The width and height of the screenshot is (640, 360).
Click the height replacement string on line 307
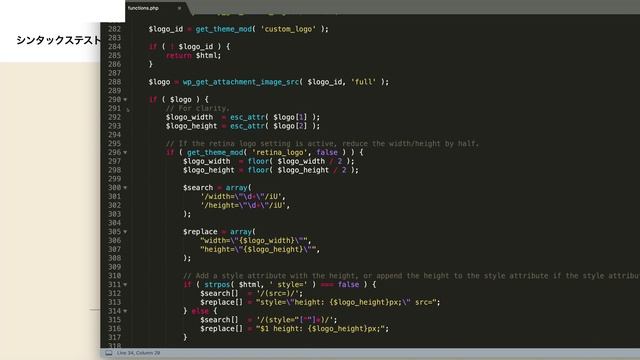[x=258, y=249]
